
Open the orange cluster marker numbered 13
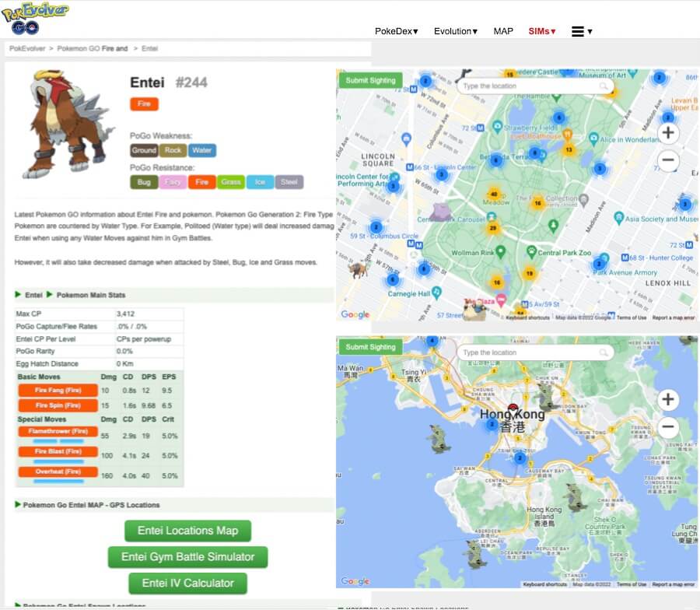coord(569,149)
